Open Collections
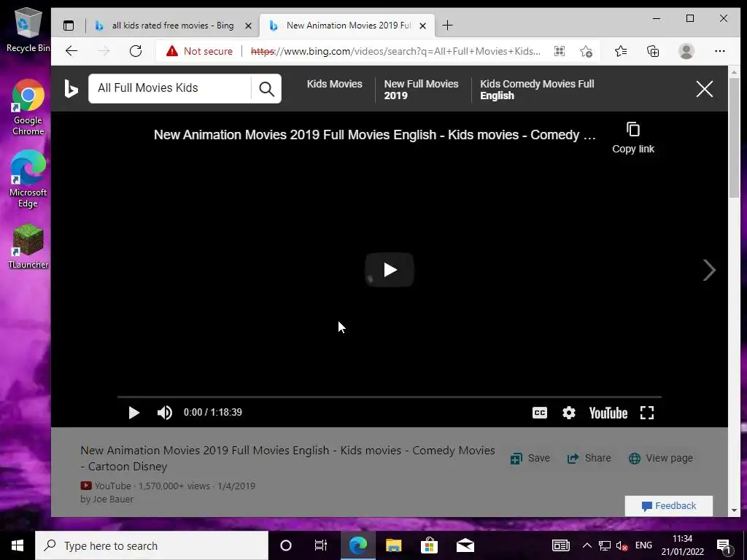 click(x=653, y=51)
